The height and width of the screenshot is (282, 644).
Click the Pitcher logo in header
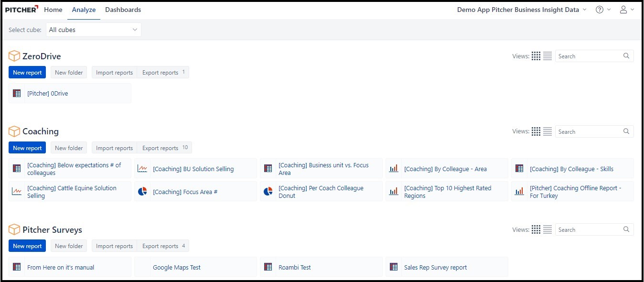click(22, 10)
